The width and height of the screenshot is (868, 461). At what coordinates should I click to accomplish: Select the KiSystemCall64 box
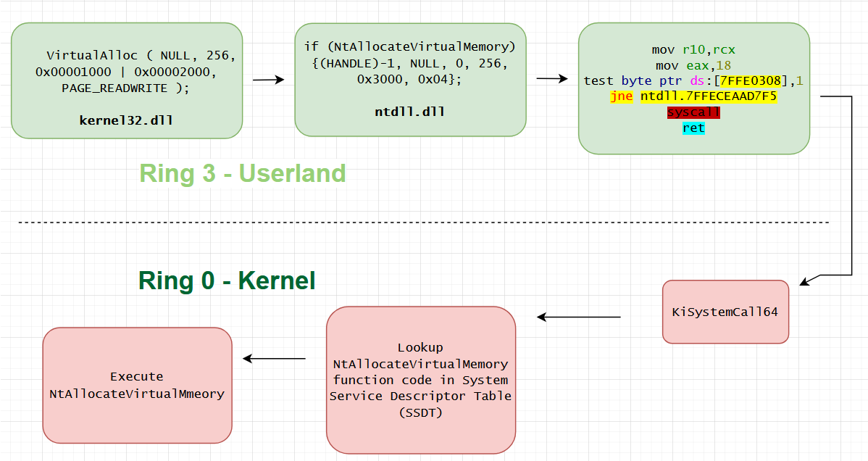pyautogui.click(x=725, y=312)
